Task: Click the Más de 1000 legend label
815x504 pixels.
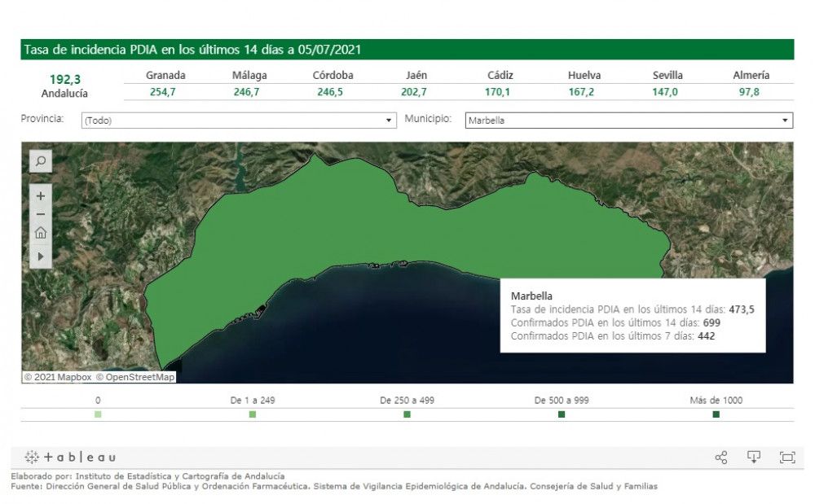Action: pos(716,401)
